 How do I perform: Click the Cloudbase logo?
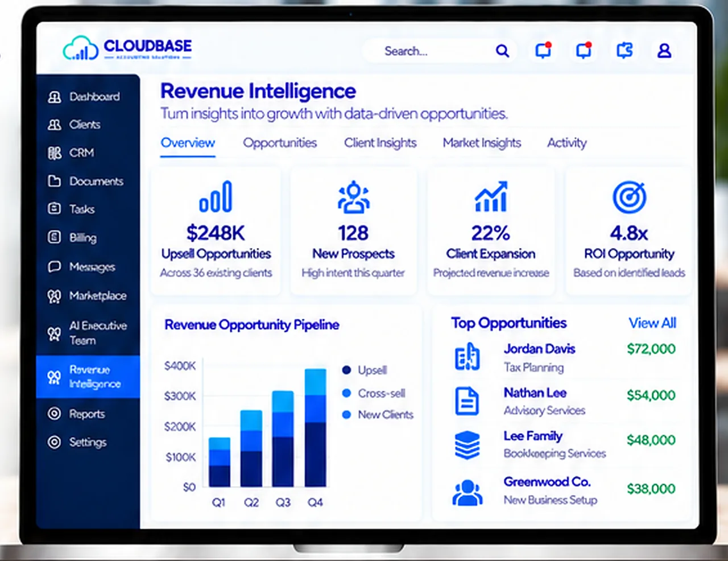pos(127,49)
